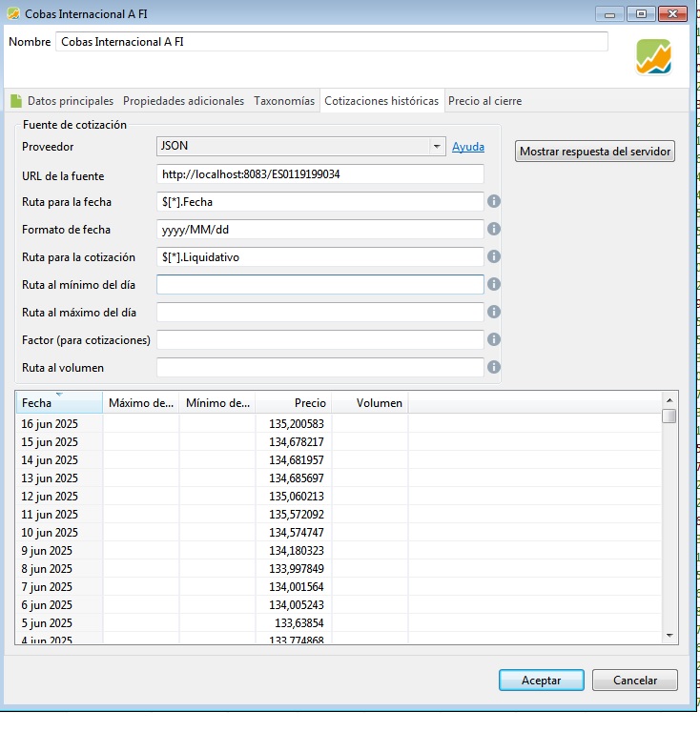
Task: Close the Cobas Internacional A FI window
Action: pyautogui.click(x=672, y=14)
